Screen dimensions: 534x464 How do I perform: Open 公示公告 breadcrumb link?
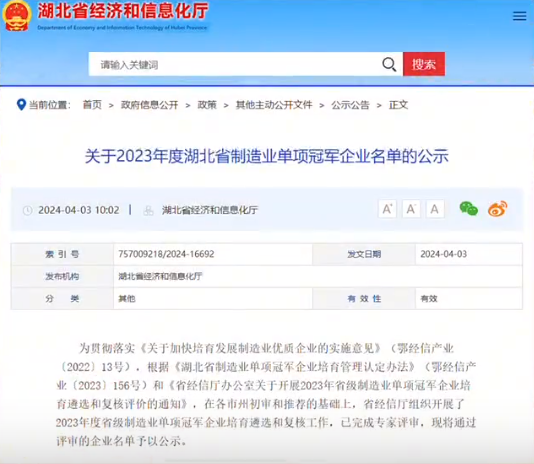[350, 105]
